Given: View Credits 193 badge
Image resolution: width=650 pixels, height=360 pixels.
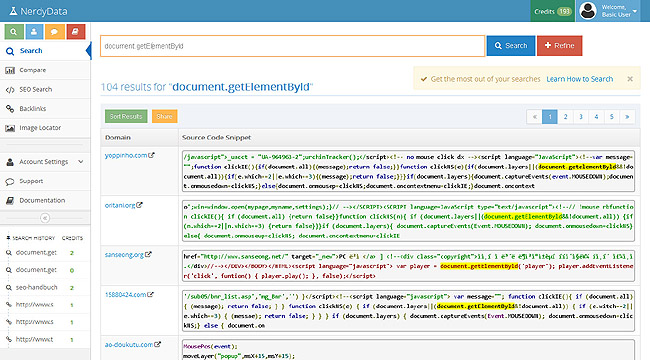Looking at the screenshot, I should (x=553, y=11).
